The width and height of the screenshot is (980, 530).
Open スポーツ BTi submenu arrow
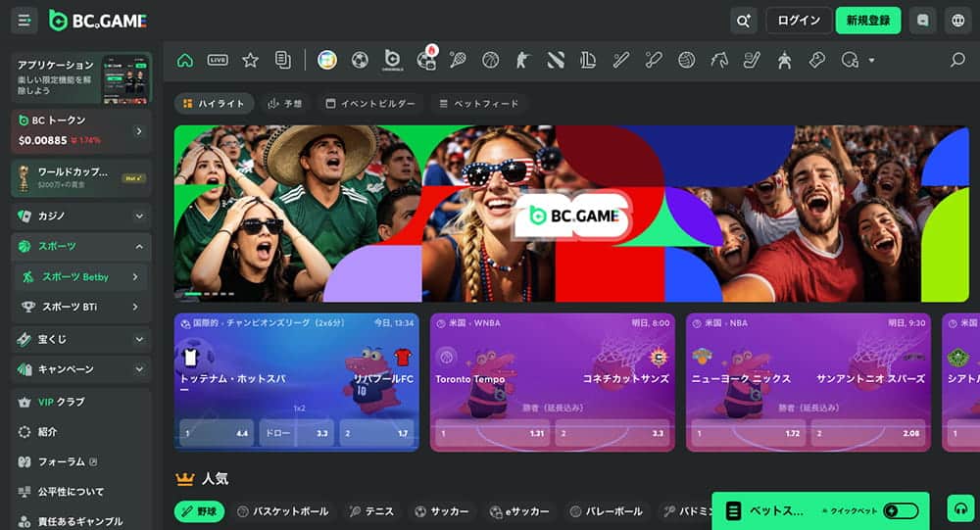point(135,307)
